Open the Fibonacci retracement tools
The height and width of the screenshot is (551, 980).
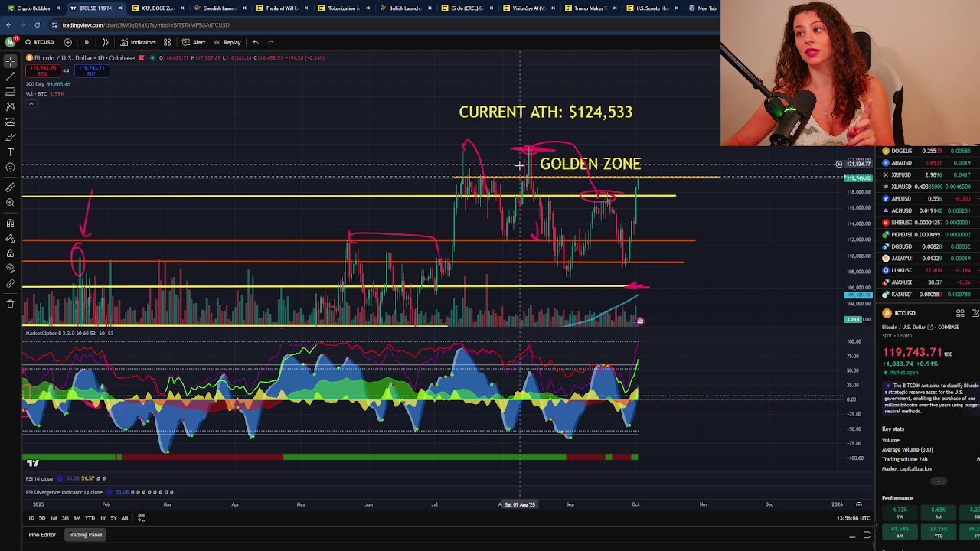click(x=10, y=92)
